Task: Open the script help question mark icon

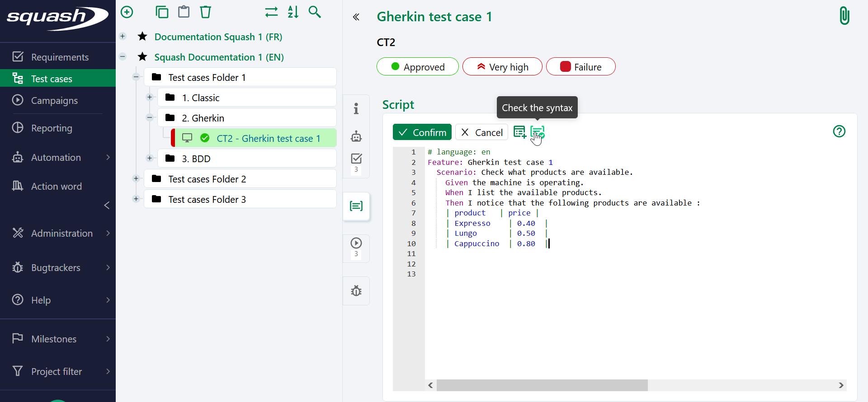Action: coord(839,131)
